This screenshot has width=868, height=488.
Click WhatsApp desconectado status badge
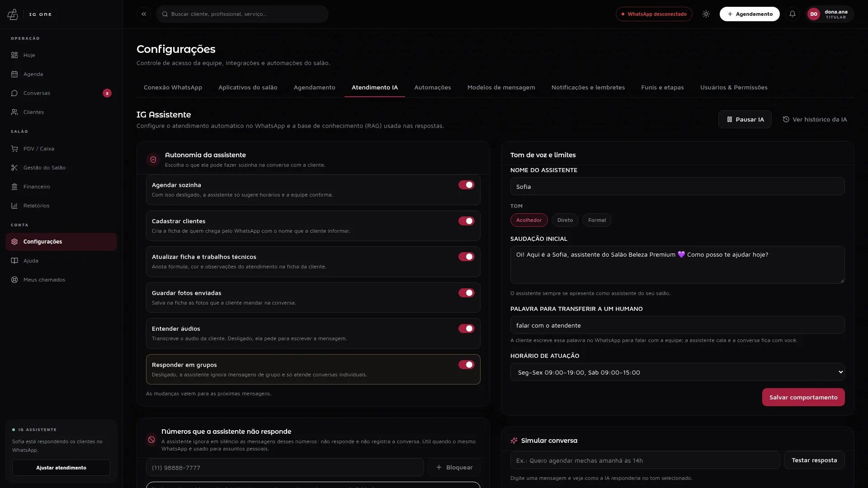pos(654,14)
